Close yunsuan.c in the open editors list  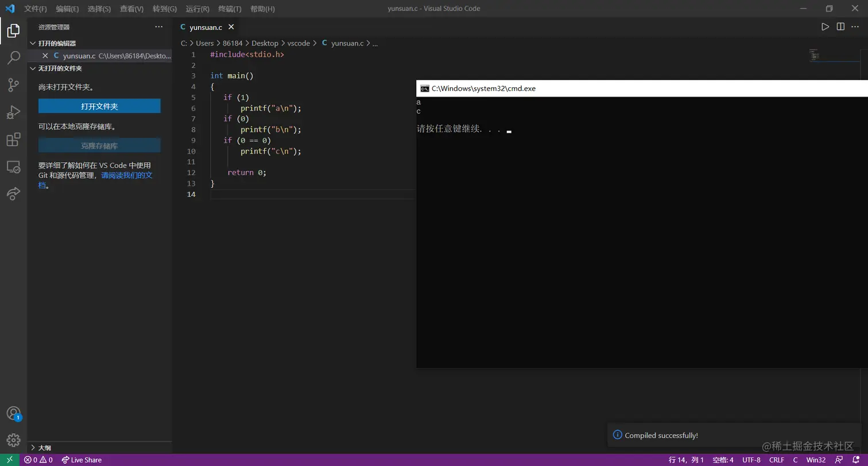pos(45,56)
